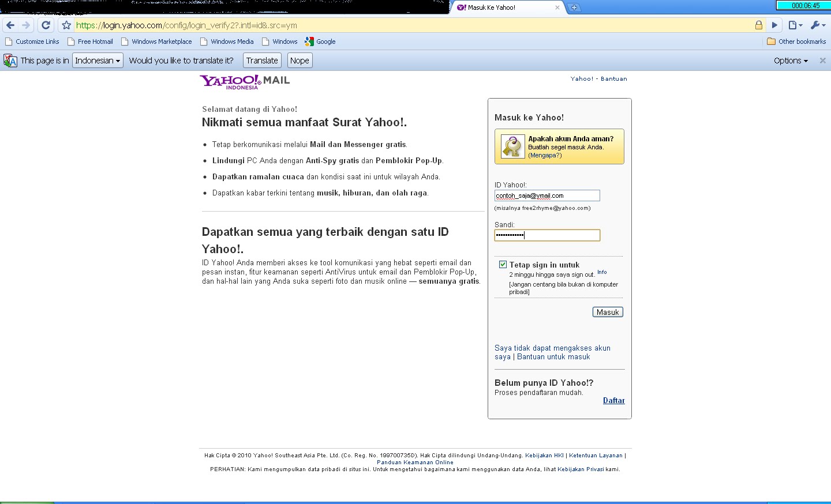Open the page menu icon
Screen dimensions: 831x504
[796, 25]
